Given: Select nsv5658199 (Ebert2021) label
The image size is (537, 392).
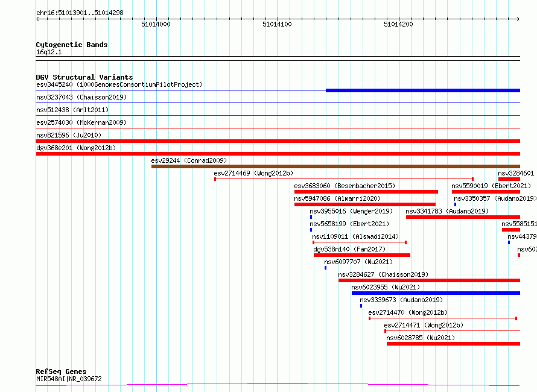Looking at the screenshot, I should click(x=349, y=224).
